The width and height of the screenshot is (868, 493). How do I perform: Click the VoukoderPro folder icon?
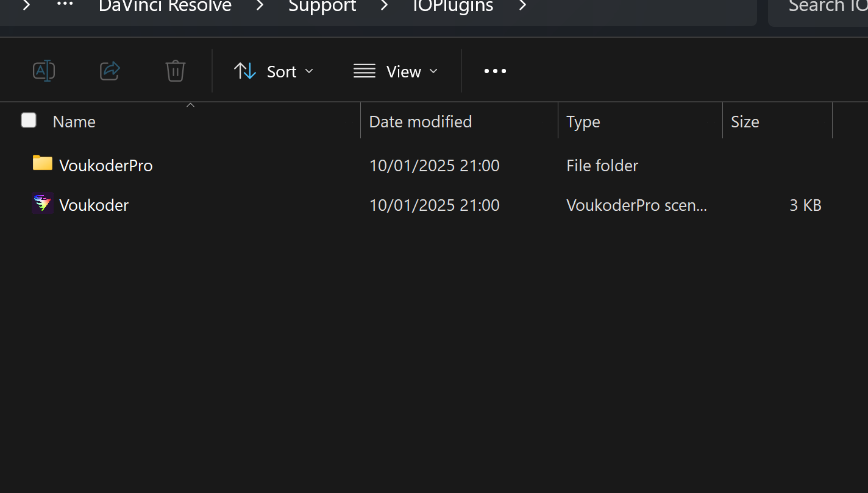(43, 163)
